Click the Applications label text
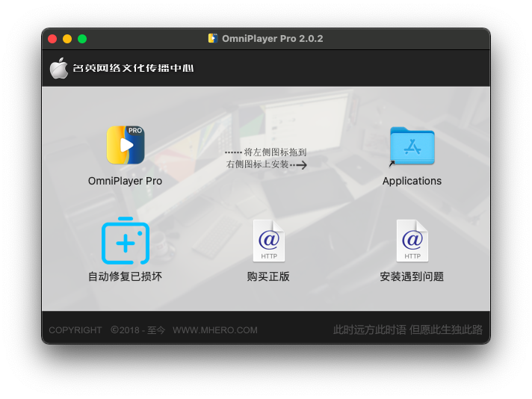The image size is (532, 399). click(412, 181)
